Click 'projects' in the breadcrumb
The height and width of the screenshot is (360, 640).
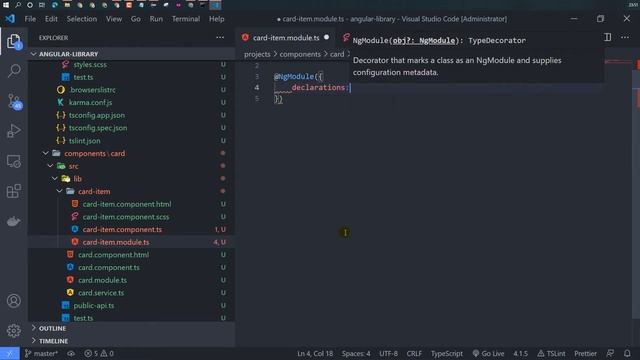point(257,54)
